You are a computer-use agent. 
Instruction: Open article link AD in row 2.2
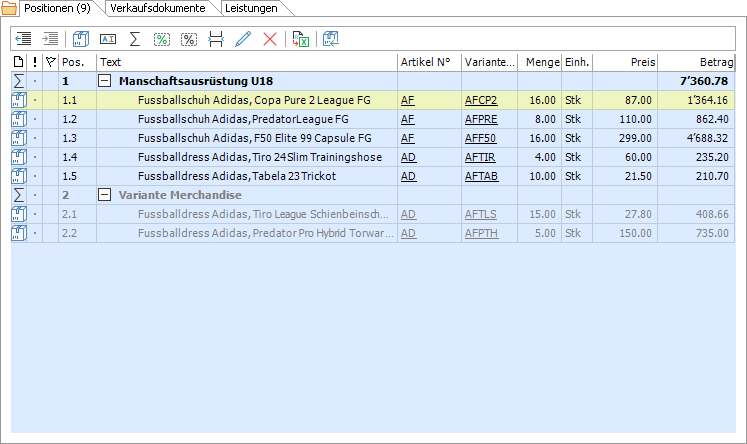[408, 233]
